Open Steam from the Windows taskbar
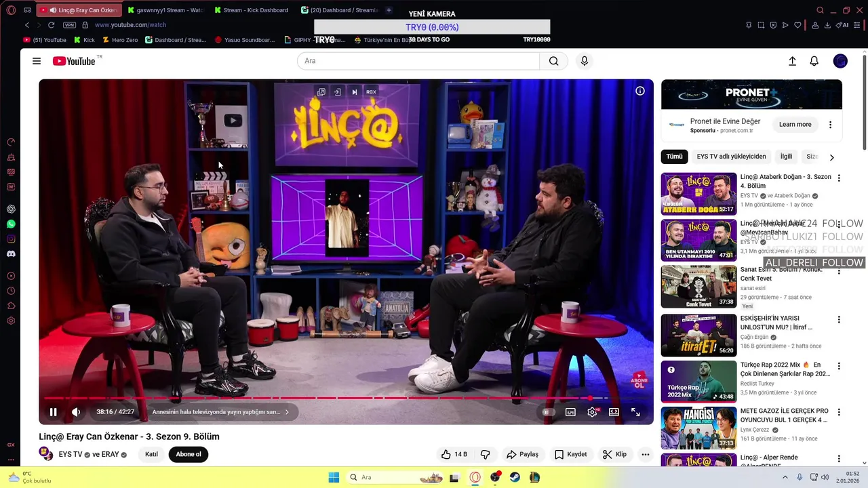The height and width of the screenshot is (488, 868). pos(515,477)
